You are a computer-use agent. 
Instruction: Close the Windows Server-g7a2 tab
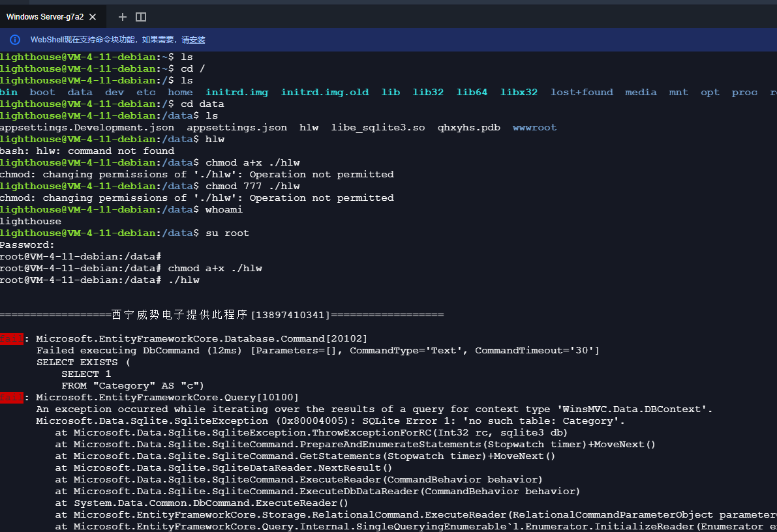93,17
